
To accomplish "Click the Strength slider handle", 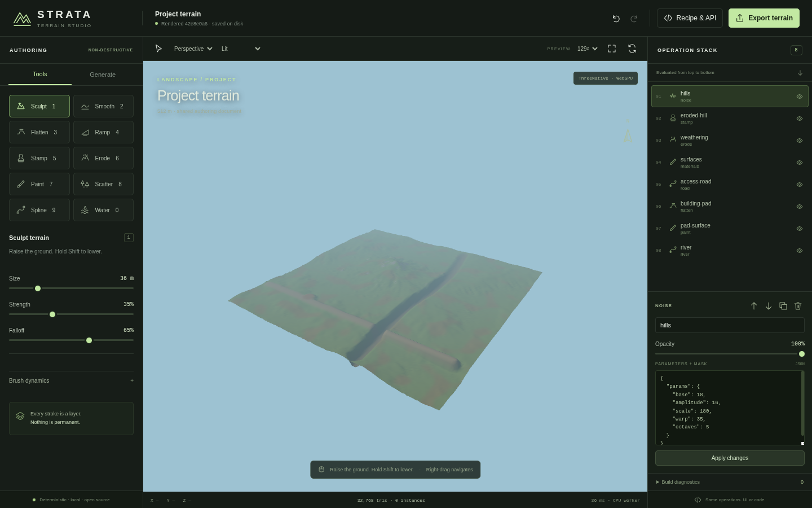I will click(x=52, y=314).
